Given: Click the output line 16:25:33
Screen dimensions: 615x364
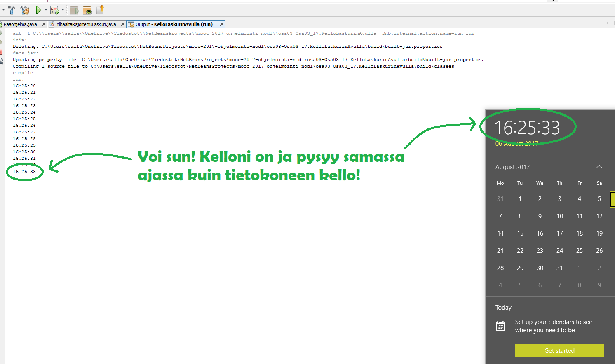Looking at the screenshot, I should [x=24, y=172].
